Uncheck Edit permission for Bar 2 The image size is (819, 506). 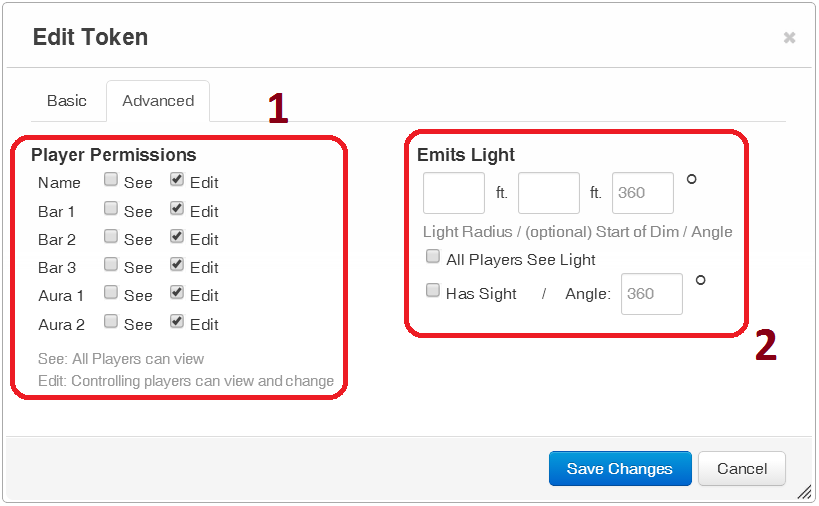[177, 238]
